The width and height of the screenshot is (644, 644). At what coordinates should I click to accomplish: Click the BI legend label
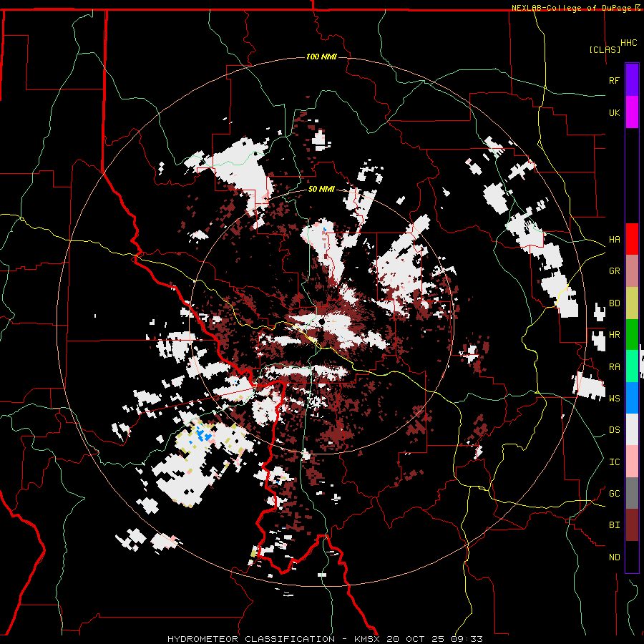pos(614,525)
